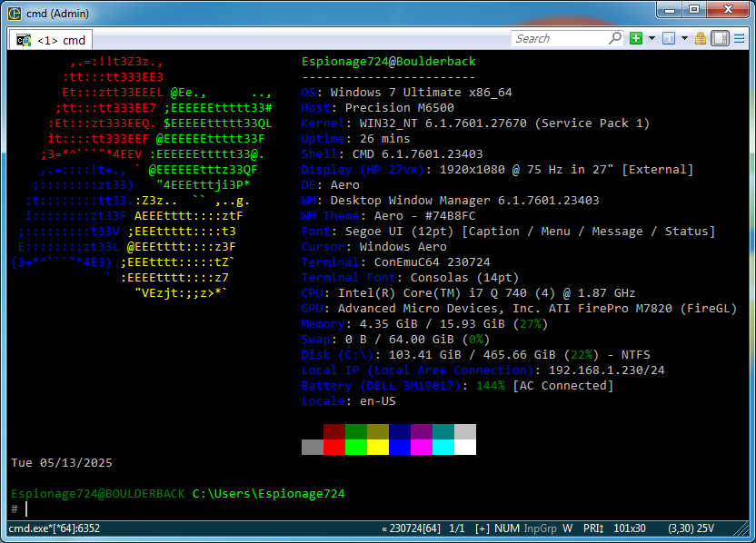This screenshot has height=543, width=756.
Task: Expand the active console list arrow
Action: (682, 38)
